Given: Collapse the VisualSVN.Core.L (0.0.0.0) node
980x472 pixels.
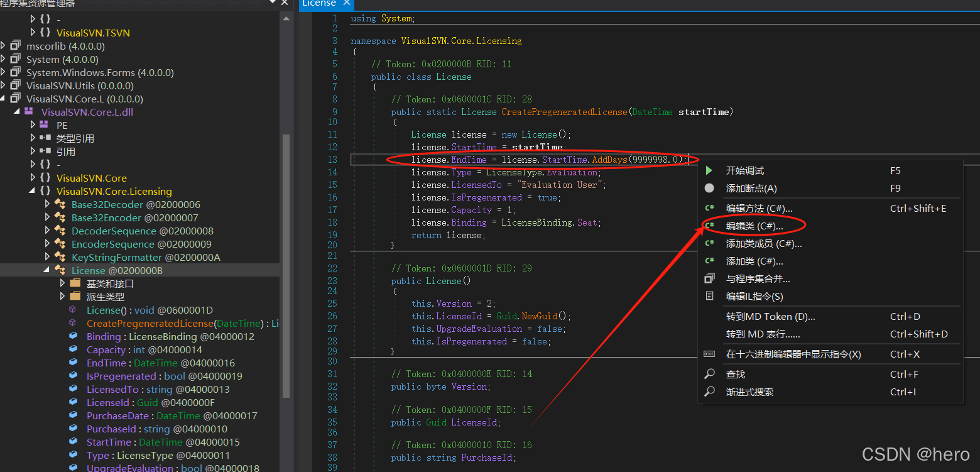Looking at the screenshot, I should tap(3, 99).
